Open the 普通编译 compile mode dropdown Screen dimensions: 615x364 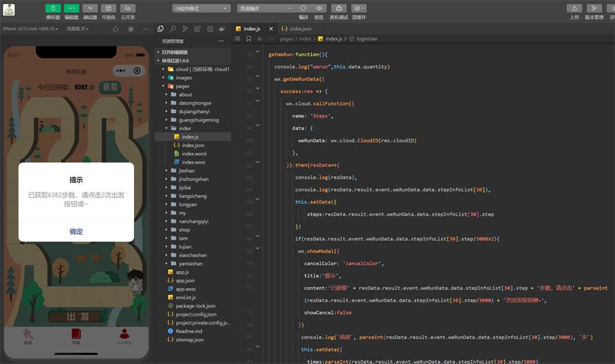tap(265, 8)
